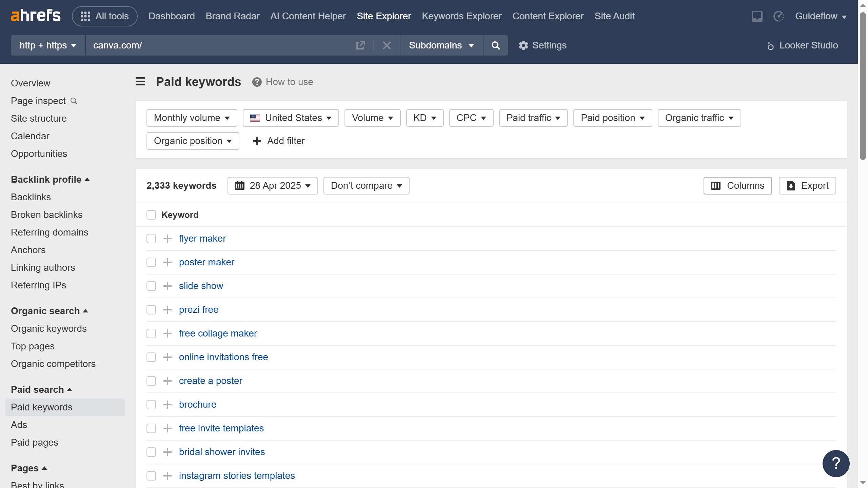Click the magnifier search button
This screenshot has height=488, width=868.
pos(495,45)
